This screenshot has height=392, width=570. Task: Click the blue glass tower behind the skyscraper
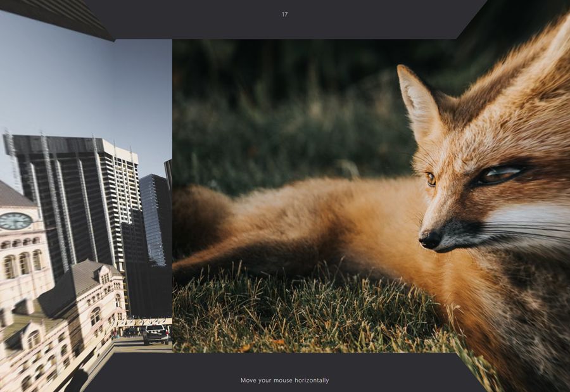tap(154, 215)
